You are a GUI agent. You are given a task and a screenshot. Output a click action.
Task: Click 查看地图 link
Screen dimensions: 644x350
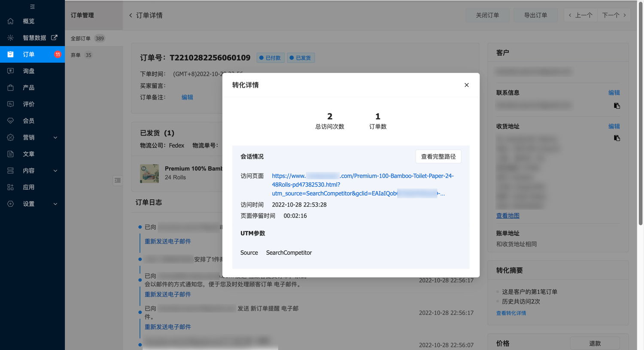coord(507,216)
